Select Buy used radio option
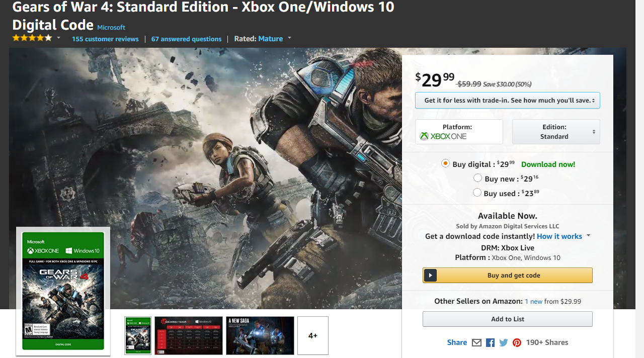 477,193
